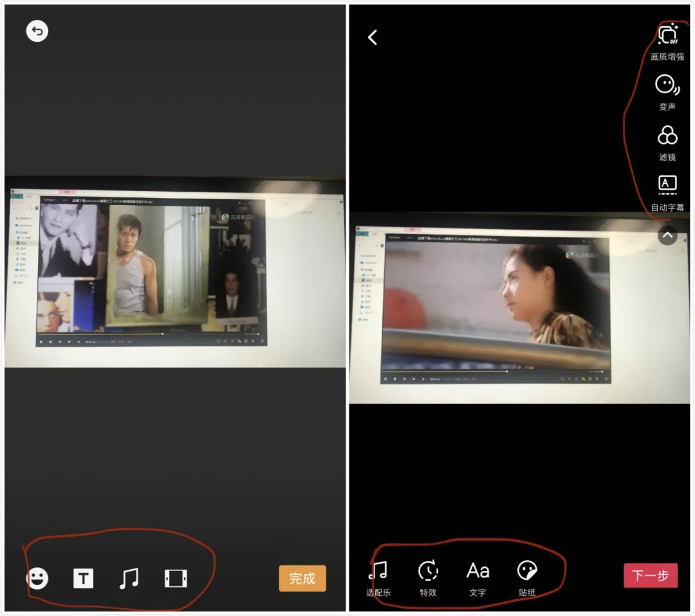695x616 pixels.
Task: Tap the right editor's video preview of the woman
Action: point(496,302)
